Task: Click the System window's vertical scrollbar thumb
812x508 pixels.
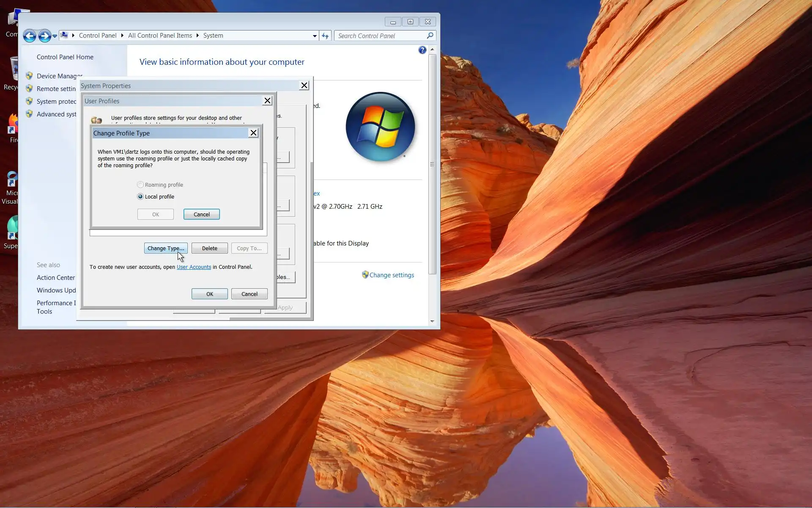Action: [x=432, y=164]
